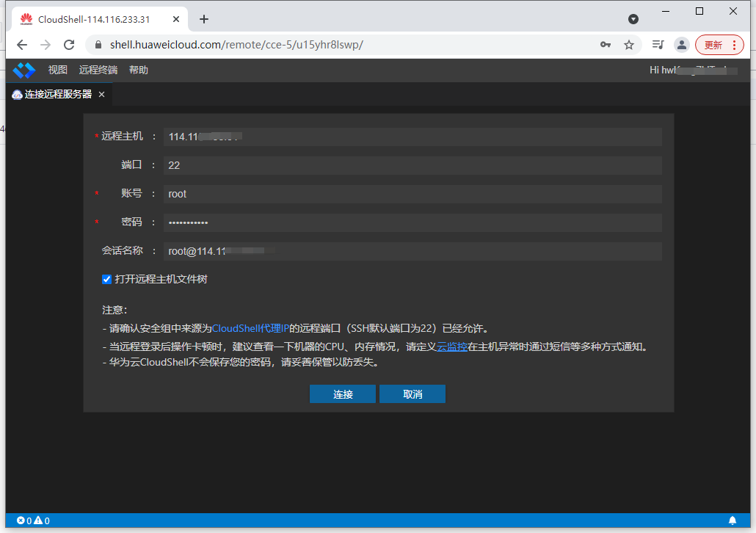Click the 密码 password field
The image size is (756, 533).
[412, 222]
